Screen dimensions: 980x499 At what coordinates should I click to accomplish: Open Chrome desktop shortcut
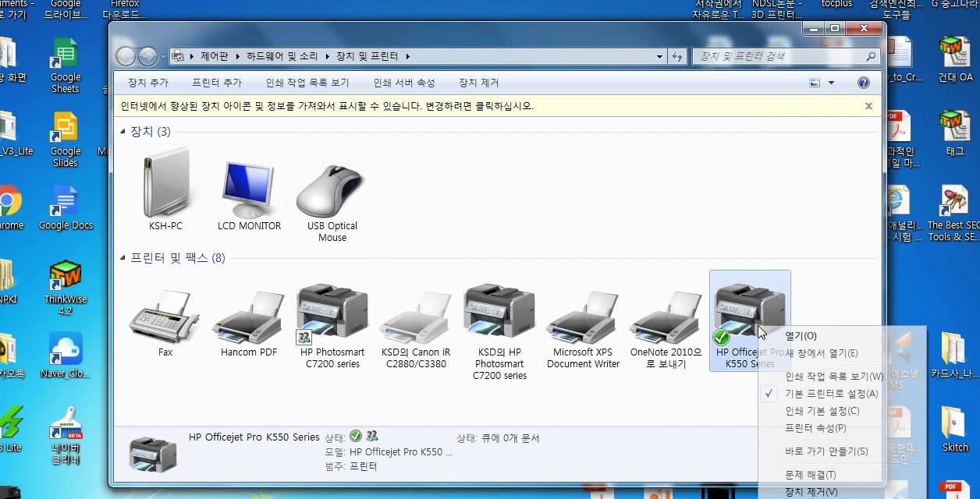pos(9,207)
